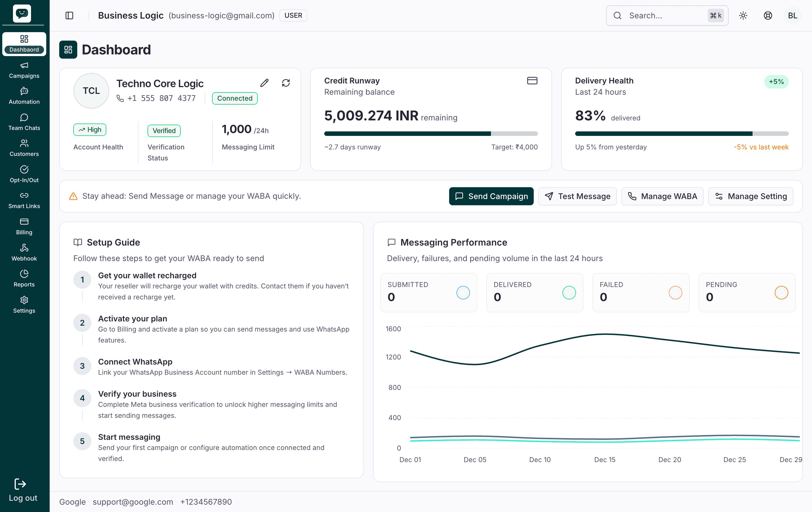Open Settings from sidebar
This screenshot has width=812, height=512.
[x=24, y=305]
